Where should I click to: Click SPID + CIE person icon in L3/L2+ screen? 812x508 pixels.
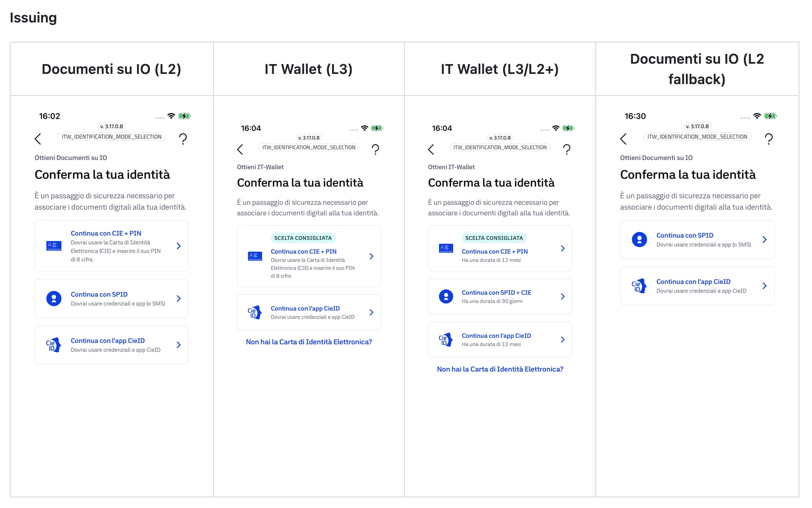coord(446,296)
